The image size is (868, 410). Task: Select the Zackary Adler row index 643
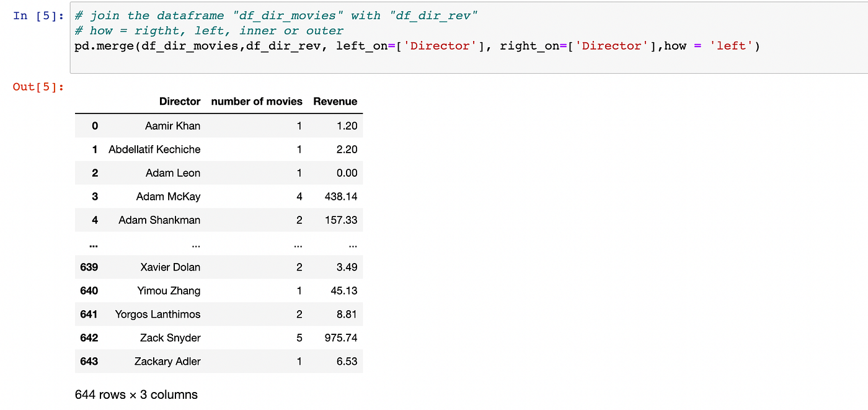pos(89,361)
